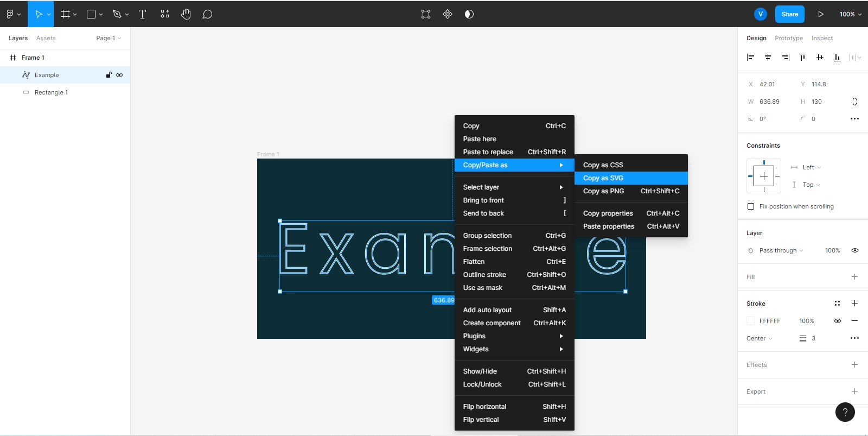The height and width of the screenshot is (436, 868).
Task: Open the Center stroke alignment dropdown
Action: point(759,338)
